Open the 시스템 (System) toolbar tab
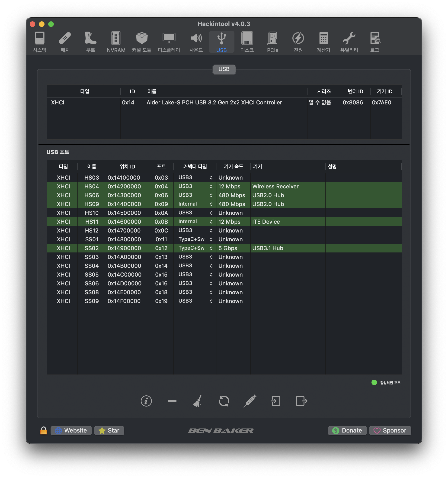The height and width of the screenshot is (478, 448). click(x=39, y=42)
